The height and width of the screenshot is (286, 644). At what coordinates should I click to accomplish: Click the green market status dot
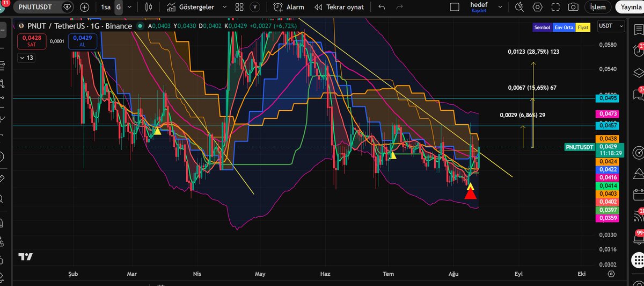pyautogui.click(x=140, y=26)
